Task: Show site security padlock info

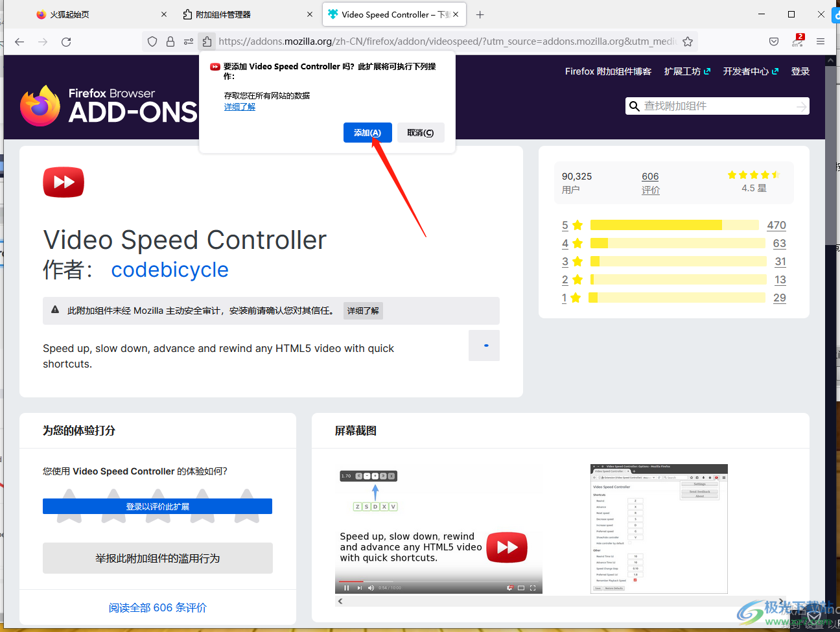Action: click(x=170, y=41)
